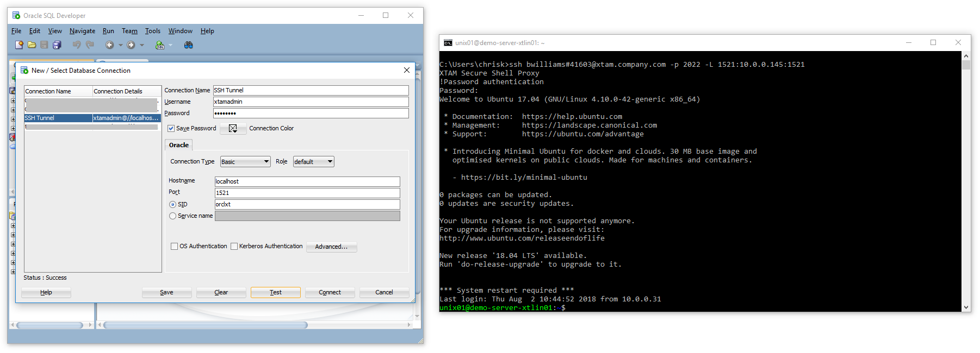The height and width of the screenshot is (353, 980).
Task: Enable the Kerberos Authentication checkbox
Action: pyautogui.click(x=234, y=247)
